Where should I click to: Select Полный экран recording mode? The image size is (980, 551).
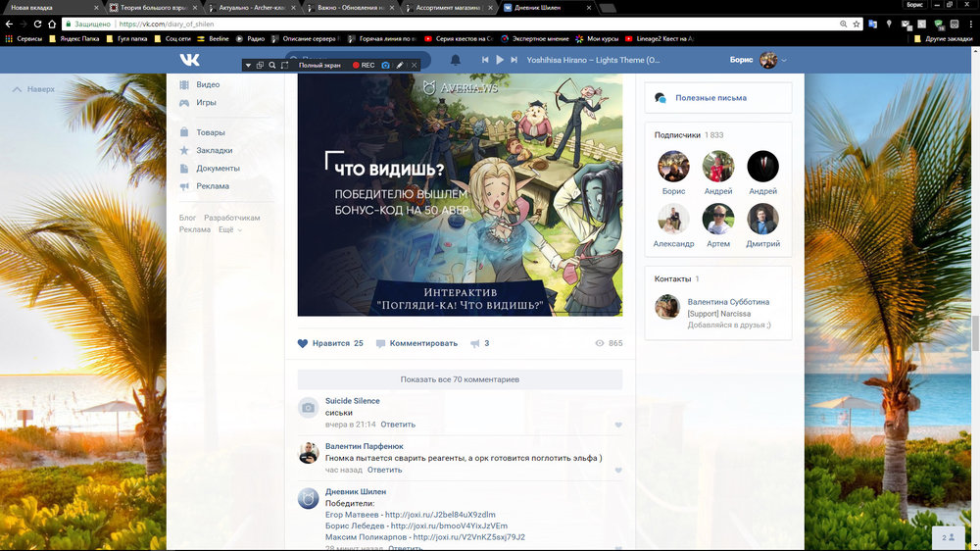(x=319, y=65)
